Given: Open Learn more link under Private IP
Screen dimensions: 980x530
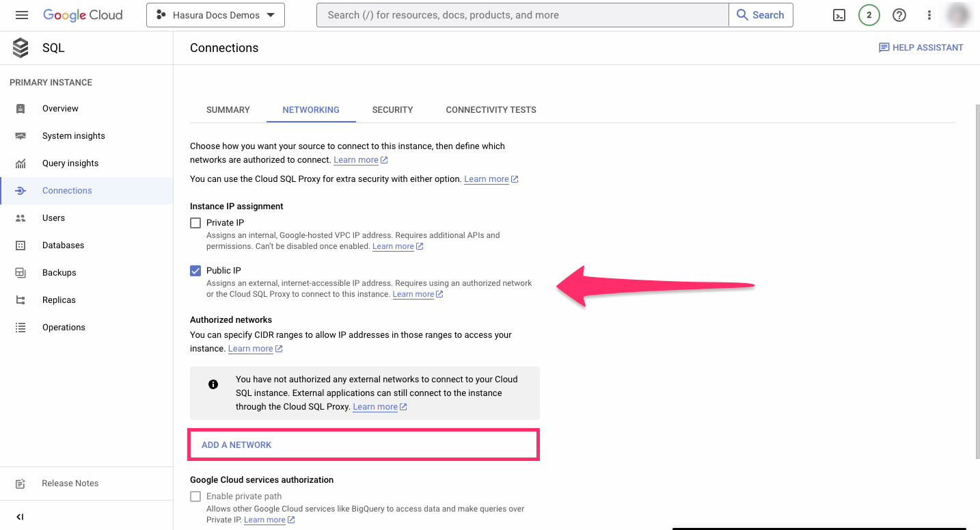Looking at the screenshot, I should coord(398,246).
